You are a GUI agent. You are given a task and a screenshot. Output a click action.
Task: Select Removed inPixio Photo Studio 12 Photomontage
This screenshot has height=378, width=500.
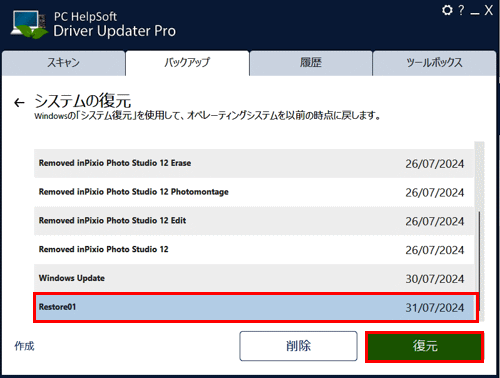point(254,192)
